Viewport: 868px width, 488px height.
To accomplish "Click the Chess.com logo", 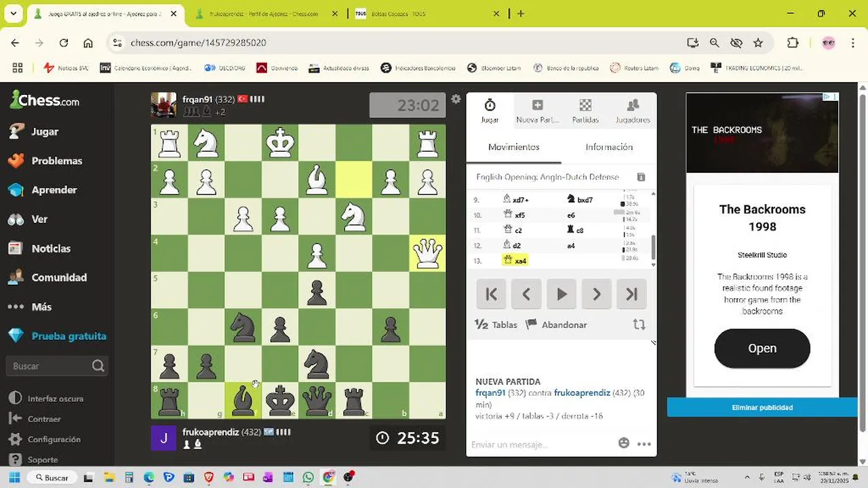I will [45, 100].
